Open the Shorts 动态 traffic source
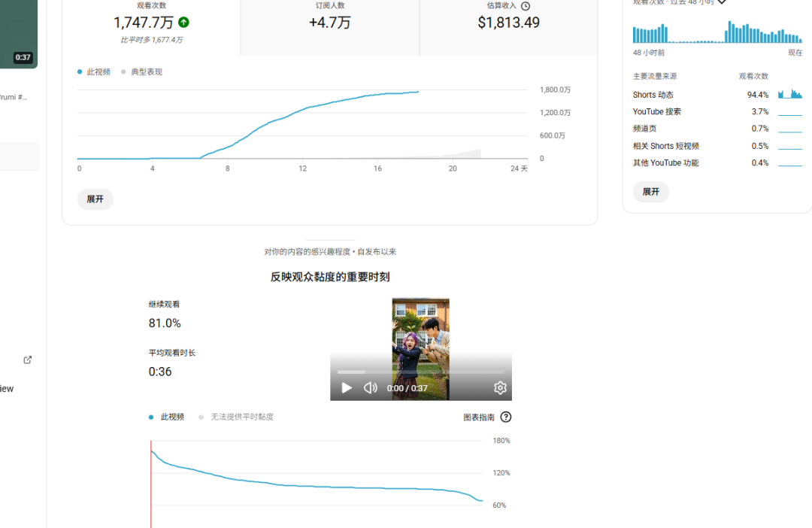 [717, 95]
